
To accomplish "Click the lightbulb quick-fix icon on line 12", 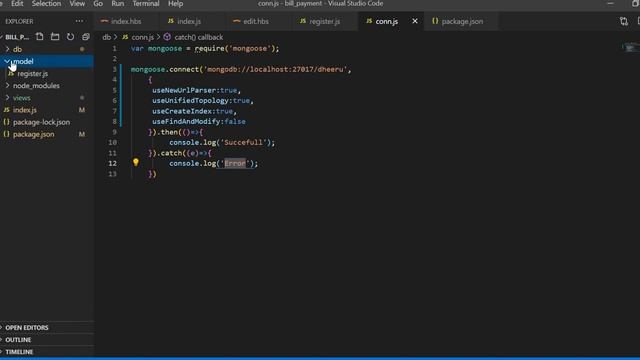I will [136, 162].
